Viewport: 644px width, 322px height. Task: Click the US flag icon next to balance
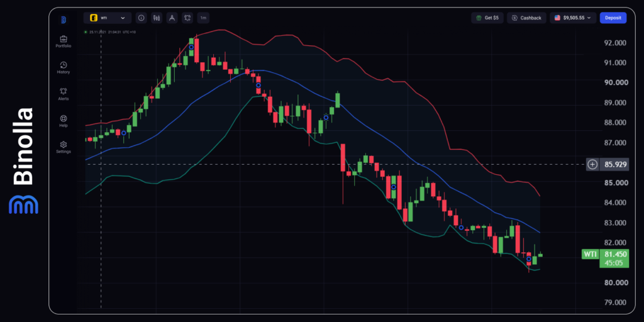tap(557, 18)
